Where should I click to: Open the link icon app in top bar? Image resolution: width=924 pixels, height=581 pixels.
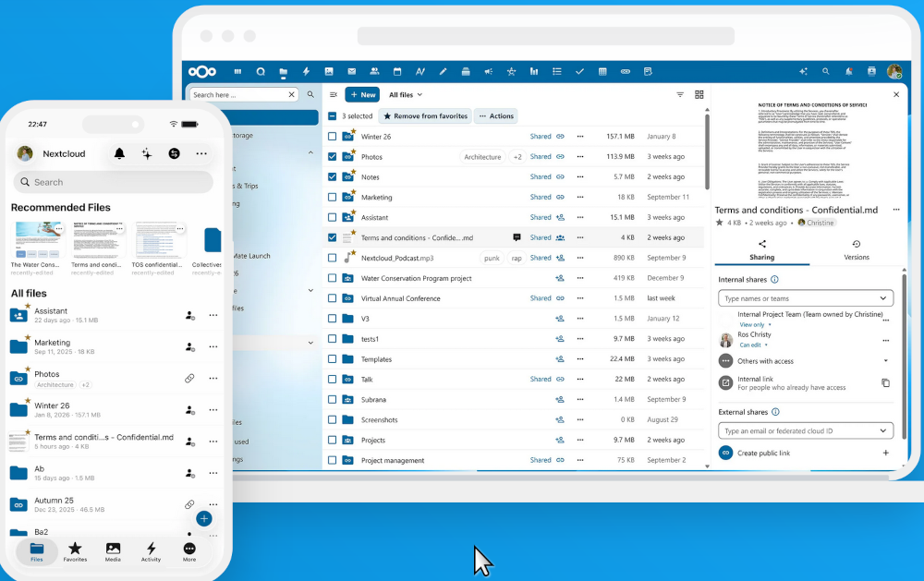point(626,72)
